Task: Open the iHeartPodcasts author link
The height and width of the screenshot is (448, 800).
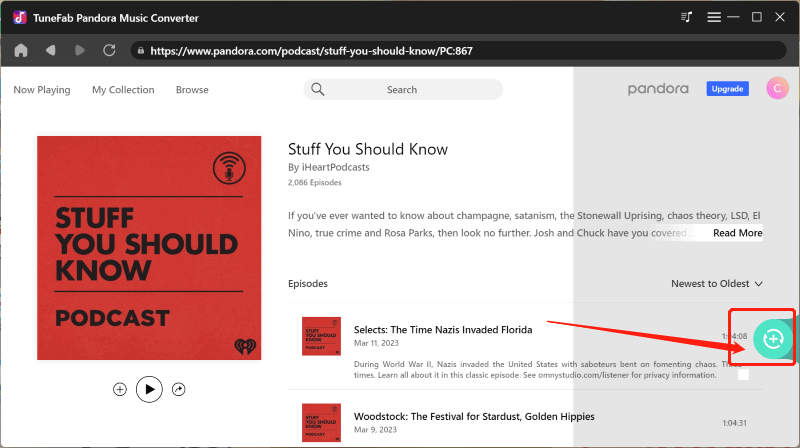Action: coord(336,167)
